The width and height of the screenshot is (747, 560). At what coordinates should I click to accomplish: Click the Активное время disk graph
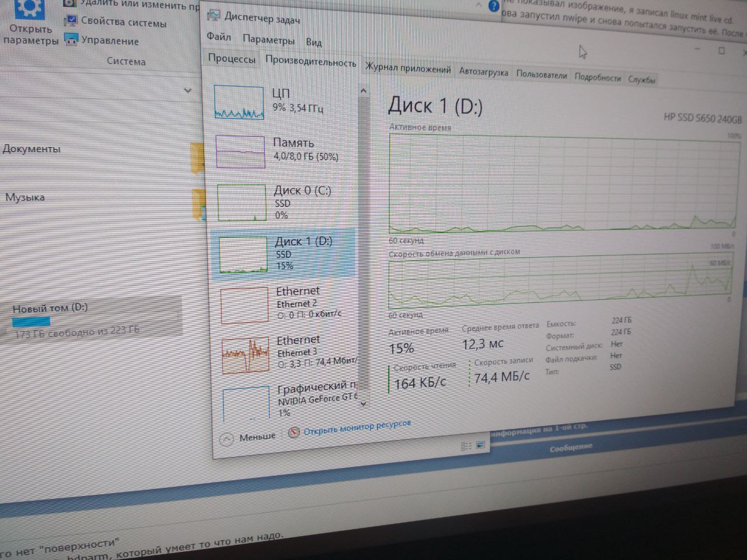pyautogui.click(x=563, y=183)
